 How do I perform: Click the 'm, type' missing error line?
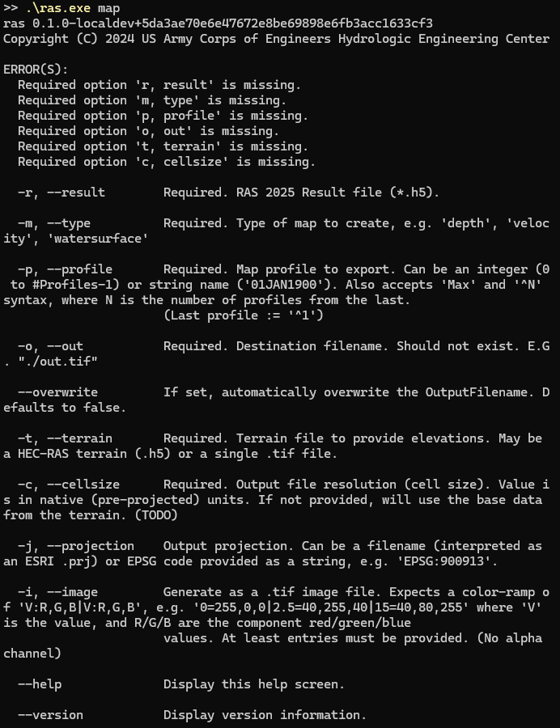click(152, 100)
